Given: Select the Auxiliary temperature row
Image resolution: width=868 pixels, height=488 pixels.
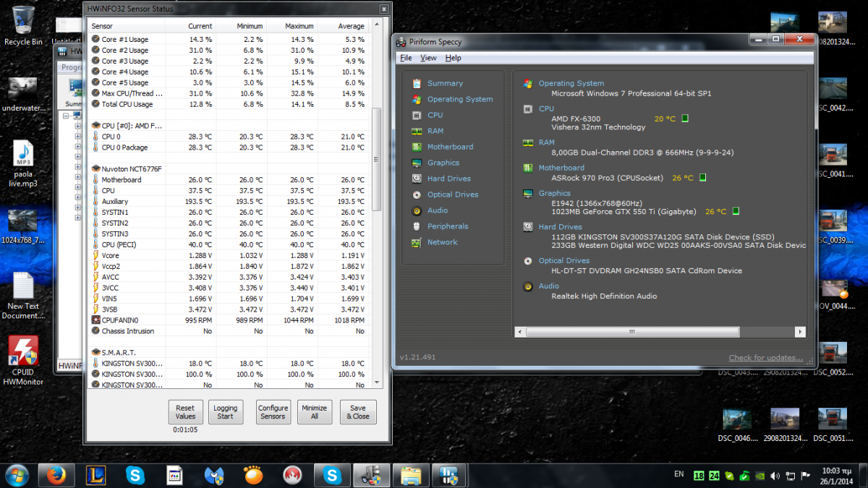Looking at the screenshot, I should pyautogui.click(x=229, y=201).
